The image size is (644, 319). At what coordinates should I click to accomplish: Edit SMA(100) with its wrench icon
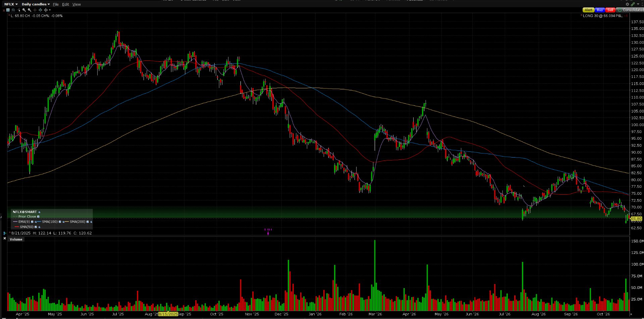click(x=63, y=222)
